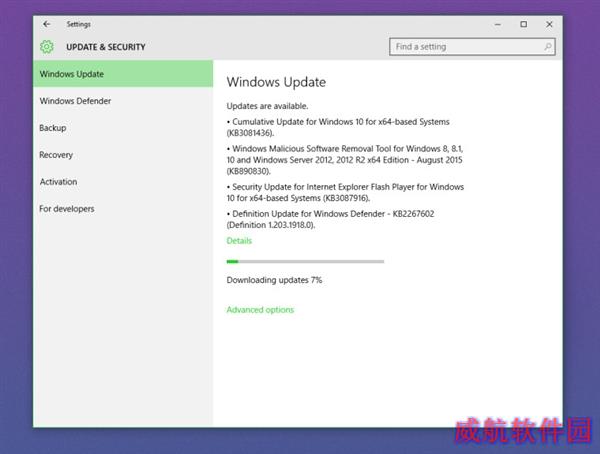Image resolution: width=600 pixels, height=454 pixels.
Task: Click the search magnifier icon
Action: click(548, 47)
